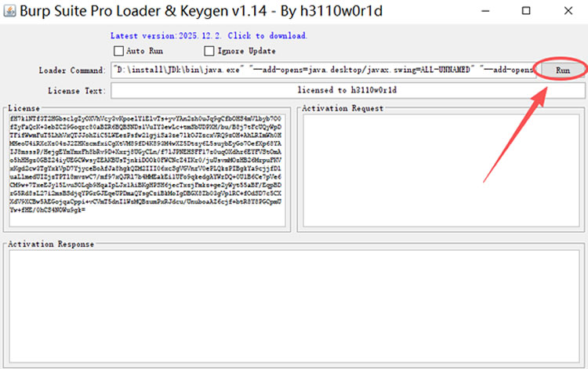
Task: Click the Activation Response panel heading
Action: pyautogui.click(x=51, y=244)
